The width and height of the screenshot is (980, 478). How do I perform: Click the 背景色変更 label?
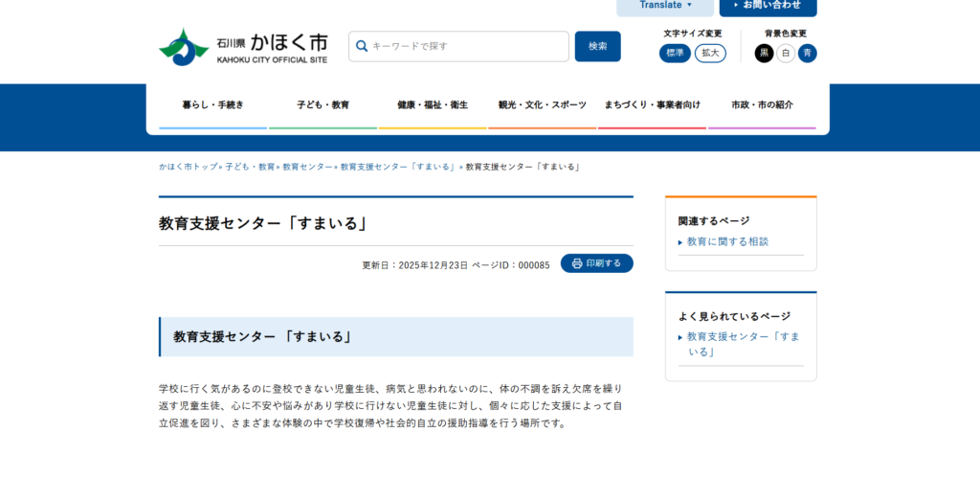point(786,34)
